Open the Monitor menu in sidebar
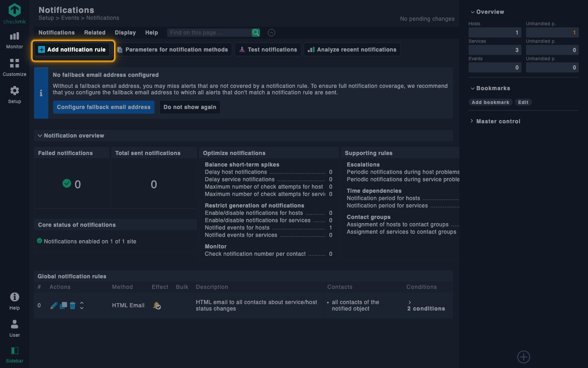Image resolution: width=588 pixels, height=368 pixels. click(x=15, y=40)
